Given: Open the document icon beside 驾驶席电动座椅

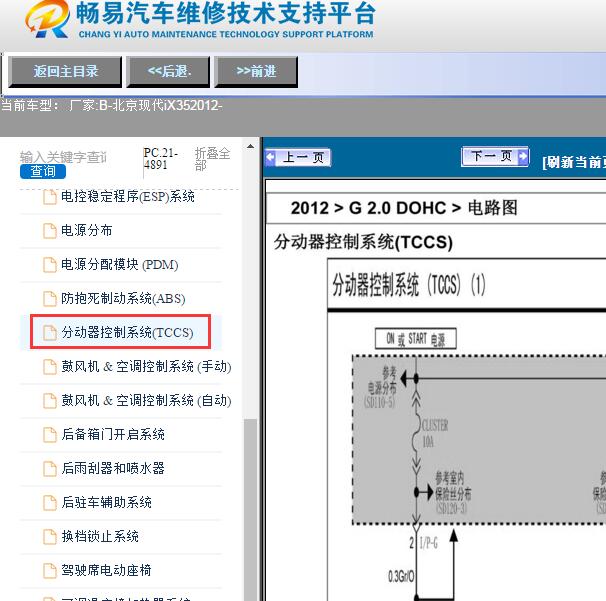Looking at the screenshot, I should [x=49, y=571].
